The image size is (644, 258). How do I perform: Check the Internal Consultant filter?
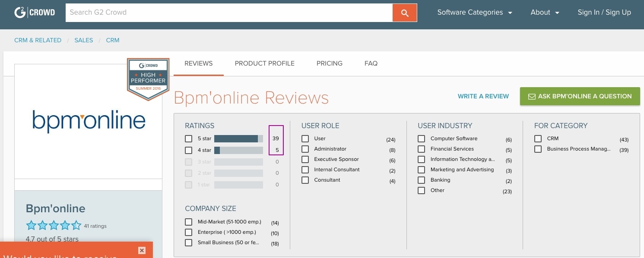coord(305,170)
